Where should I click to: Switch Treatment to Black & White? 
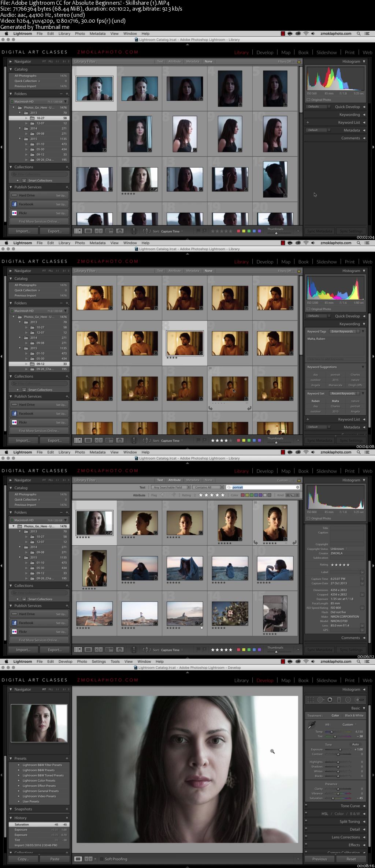tap(354, 715)
